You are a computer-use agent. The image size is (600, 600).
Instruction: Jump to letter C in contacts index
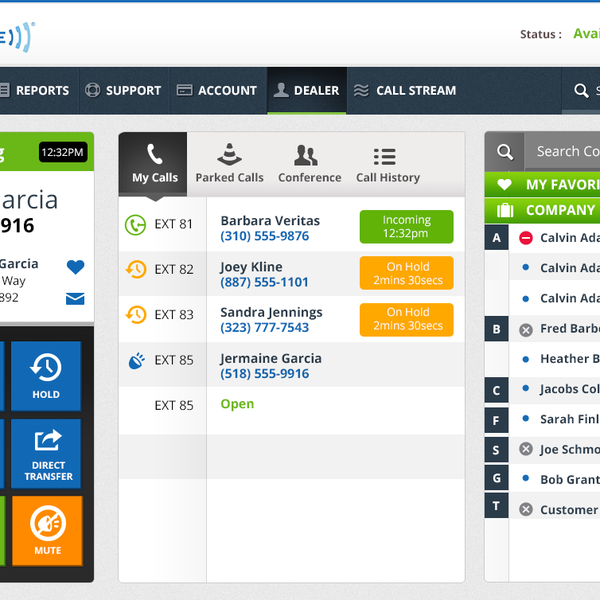click(x=496, y=390)
